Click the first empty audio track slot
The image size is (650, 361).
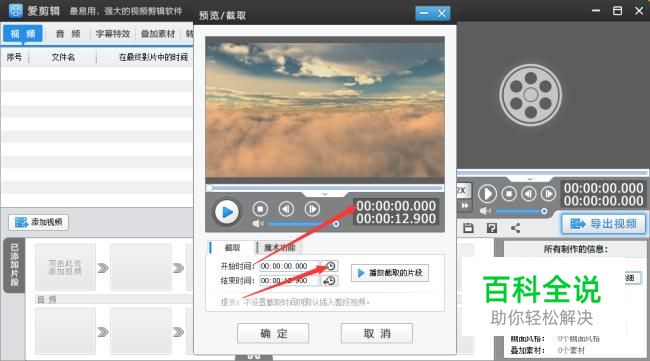(65, 331)
